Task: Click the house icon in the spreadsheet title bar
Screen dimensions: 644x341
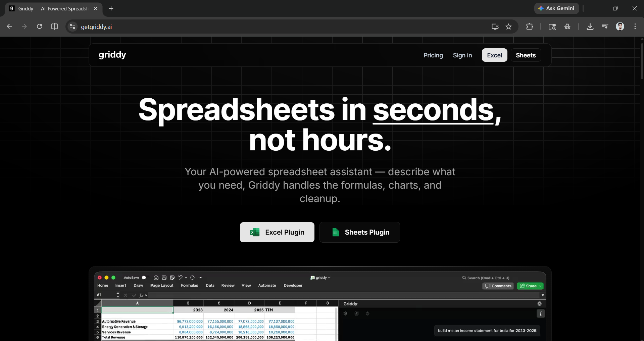Action: 156,278
